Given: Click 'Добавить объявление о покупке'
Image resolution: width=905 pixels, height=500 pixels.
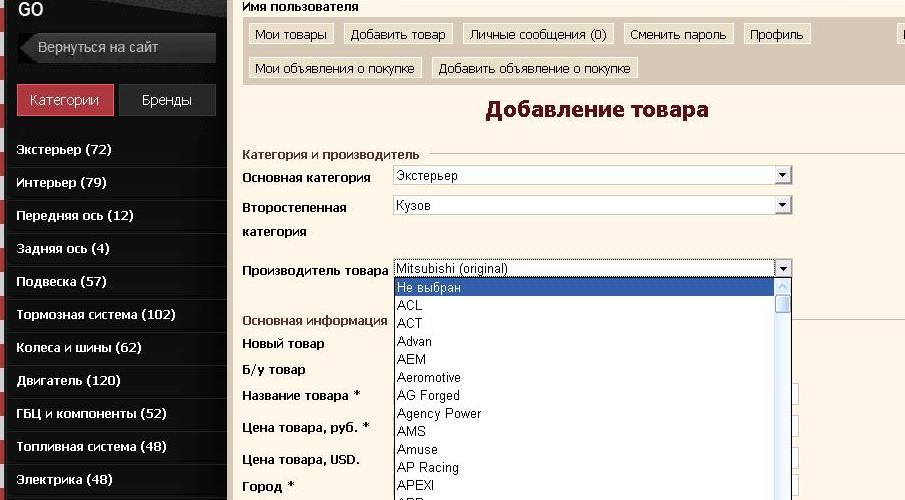Looking at the screenshot, I should (534, 68).
